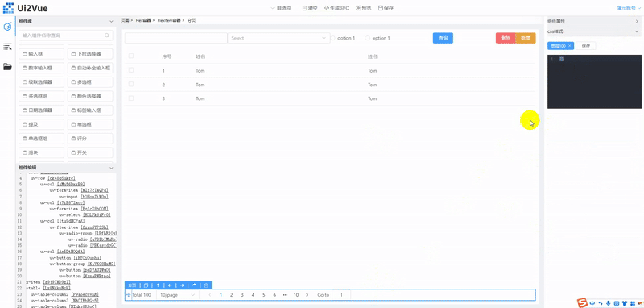Viewport: 644px width, 308px height.
Task: Go to previous pagination page arrow
Action: [x=210, y=295]
